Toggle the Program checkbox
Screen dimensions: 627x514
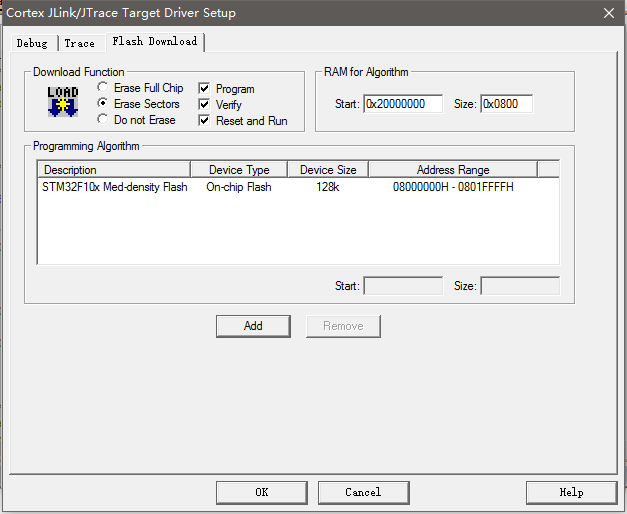(204, 88)
